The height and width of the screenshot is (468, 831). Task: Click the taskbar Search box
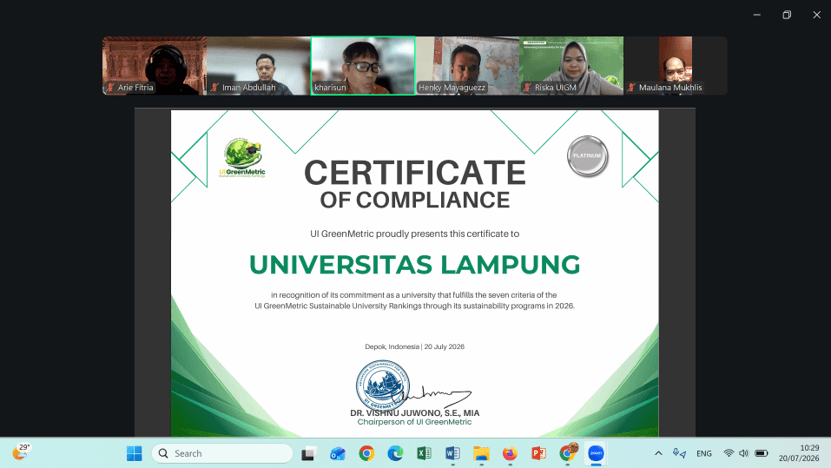tap(222, 453)
